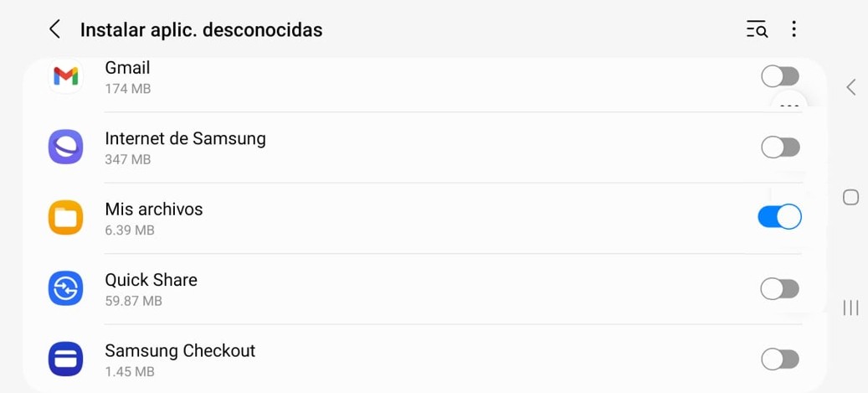Viewport: 868px width, 393px height.
Task: Enable the Gmail toggle switch
Action: pyautogui.click(x=780, y=76)
